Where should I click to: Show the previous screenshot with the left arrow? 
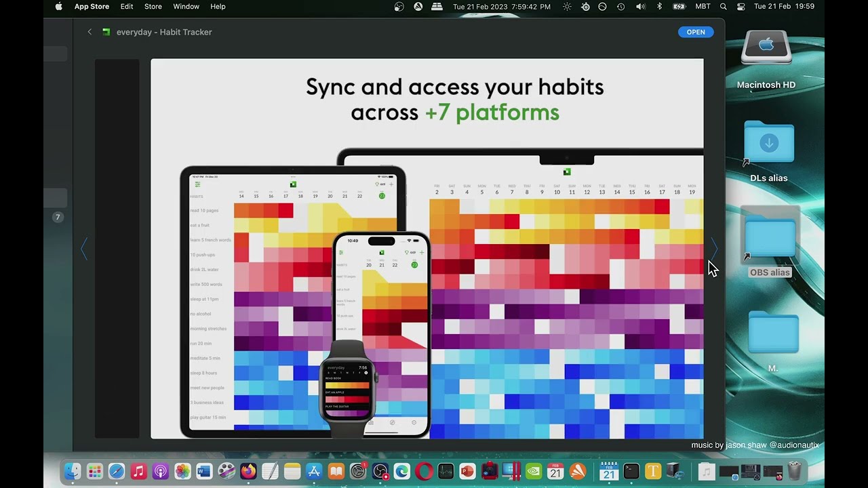pos(85,249)
